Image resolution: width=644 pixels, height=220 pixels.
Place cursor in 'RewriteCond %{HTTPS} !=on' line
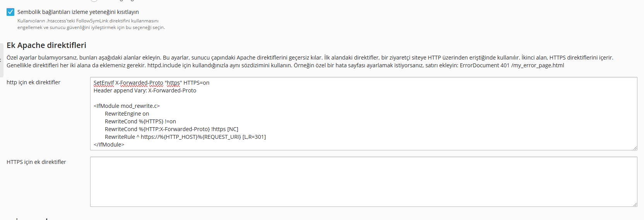click(x=140, y=121)
